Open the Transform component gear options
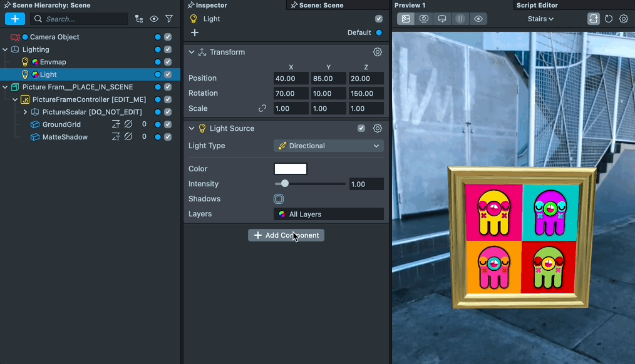This screenshot has width=635, height=364. [378, 52]
